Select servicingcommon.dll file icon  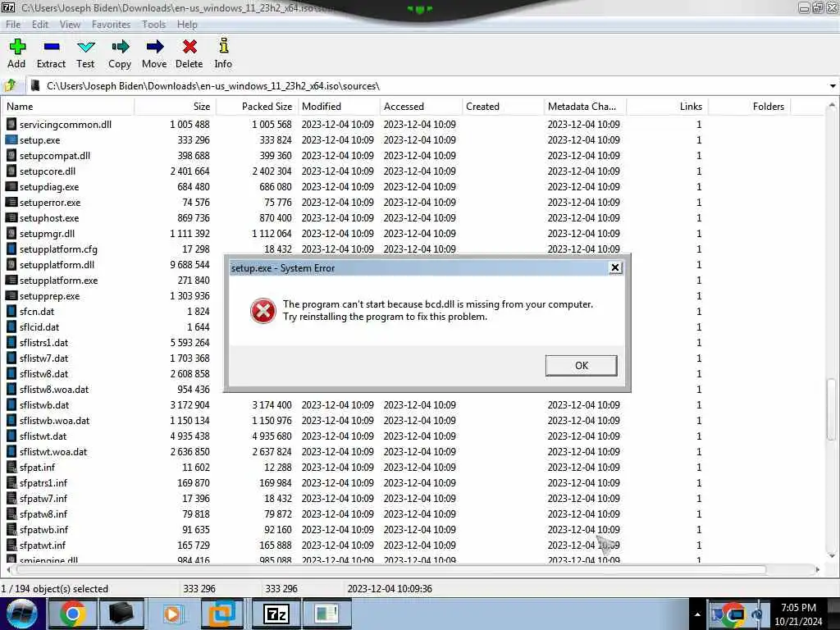pyautogui.click(x=11, y=125)
